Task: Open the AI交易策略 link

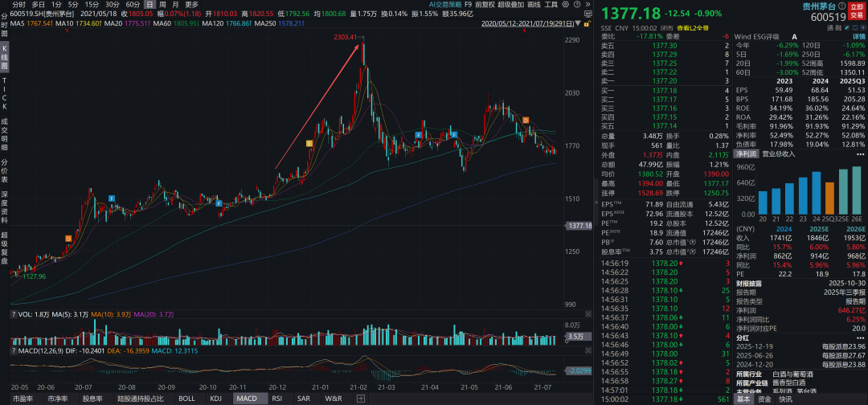Action: click(444, 5)
